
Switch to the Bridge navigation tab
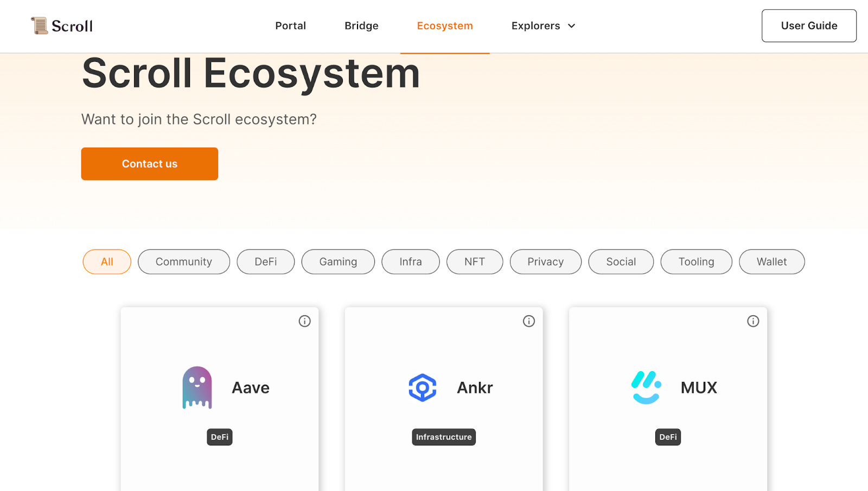tap(361, 25)
